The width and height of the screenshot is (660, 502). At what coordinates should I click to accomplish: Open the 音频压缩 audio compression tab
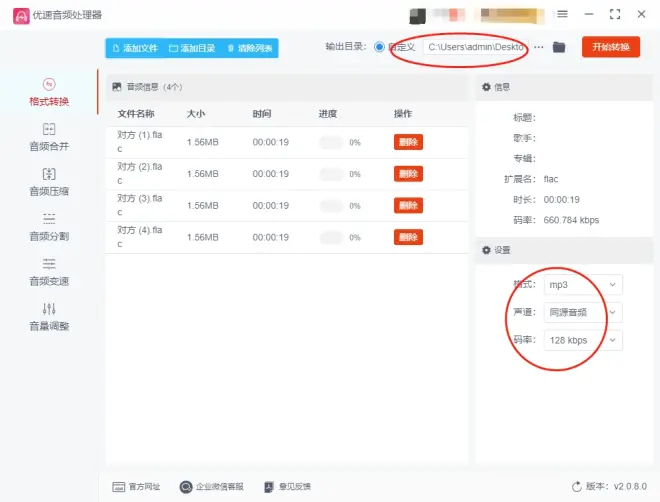point(49,183)
